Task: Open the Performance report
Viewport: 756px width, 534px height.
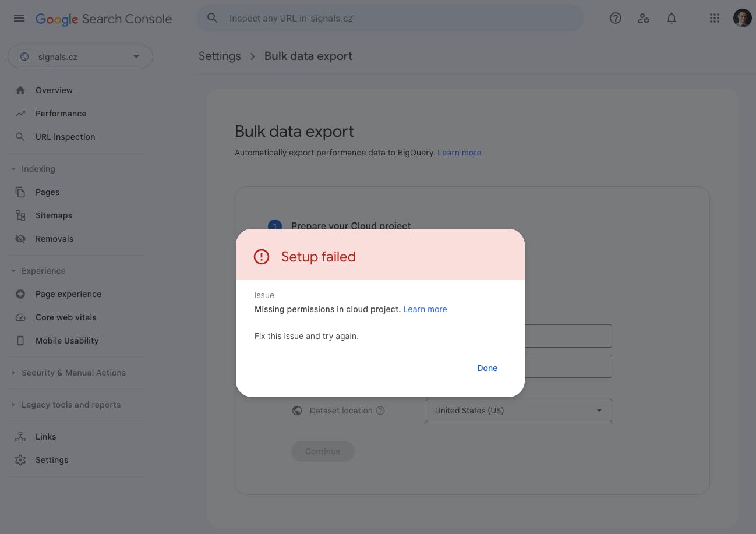Action: pyautogui.click(x=61, y=114)
